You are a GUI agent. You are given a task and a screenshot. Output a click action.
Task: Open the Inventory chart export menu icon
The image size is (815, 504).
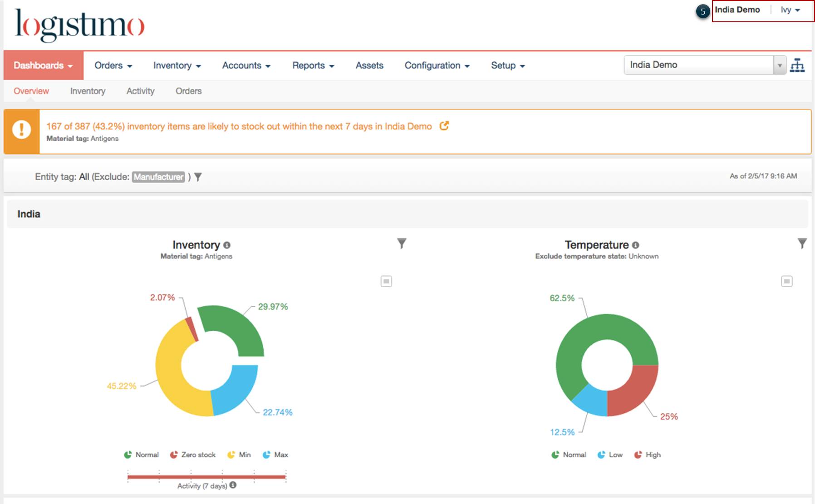pyautogui.click(x=386, y=281)
